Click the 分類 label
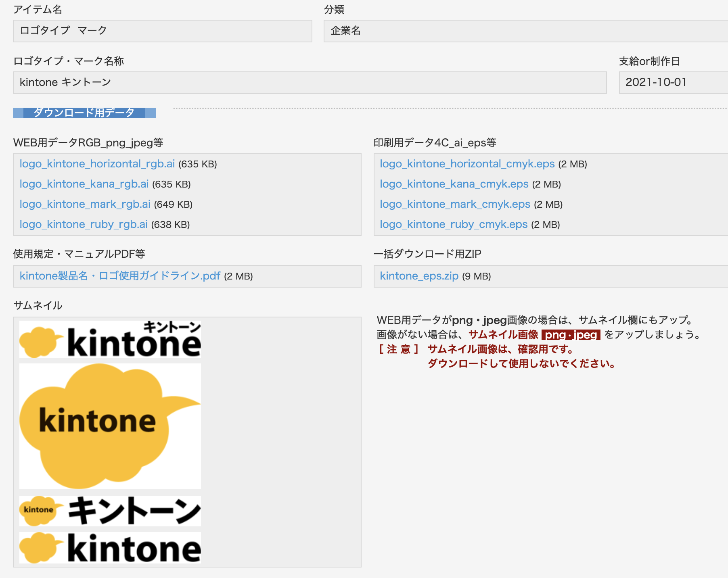This screenshot has width=728, height=578. (334, 9)
